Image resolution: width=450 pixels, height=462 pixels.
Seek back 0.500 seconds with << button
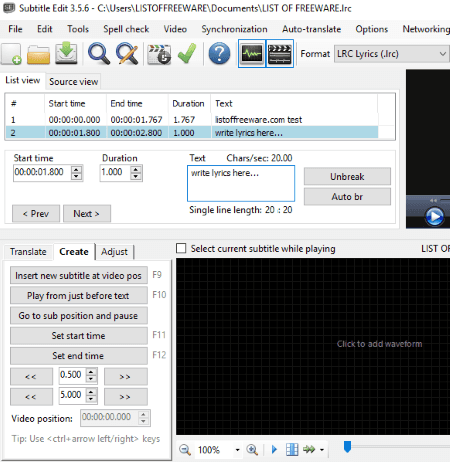pos(31,377)
